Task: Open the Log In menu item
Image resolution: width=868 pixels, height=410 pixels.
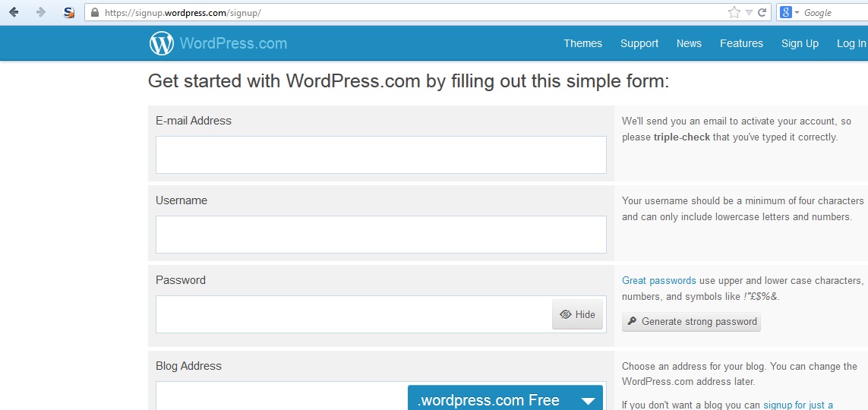Action: tap(851, 43)
